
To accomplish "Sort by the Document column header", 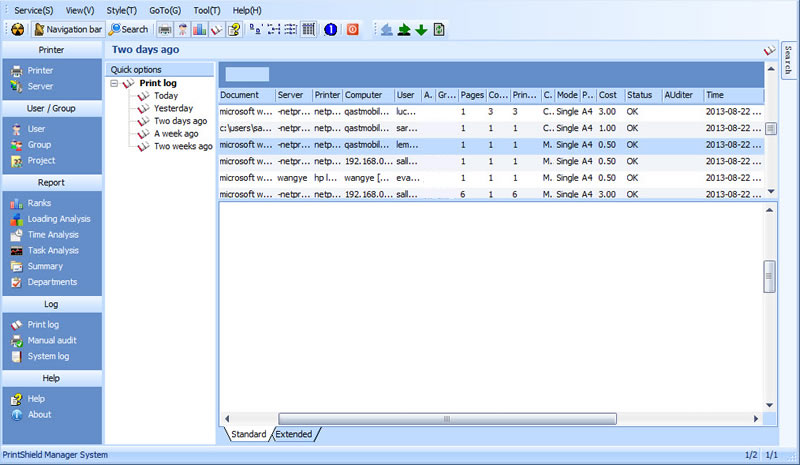I will (247, 95).
